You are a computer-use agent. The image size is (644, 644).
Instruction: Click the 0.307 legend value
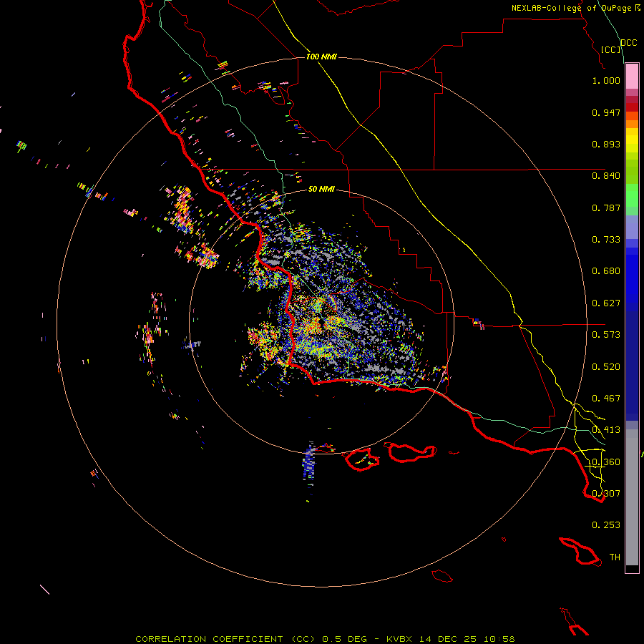(x=606, y=494)
